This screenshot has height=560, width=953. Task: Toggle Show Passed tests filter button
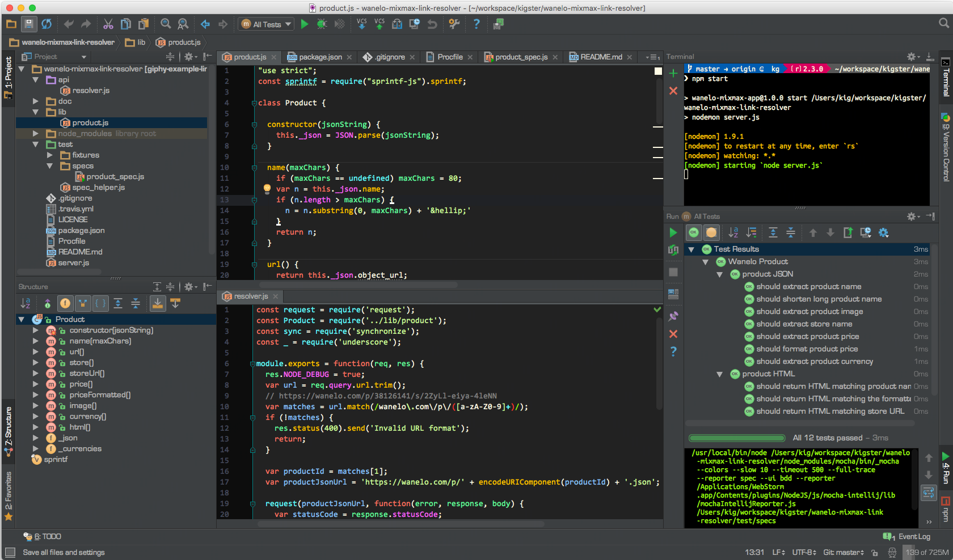pyautogui.click(x=693, y=232)
